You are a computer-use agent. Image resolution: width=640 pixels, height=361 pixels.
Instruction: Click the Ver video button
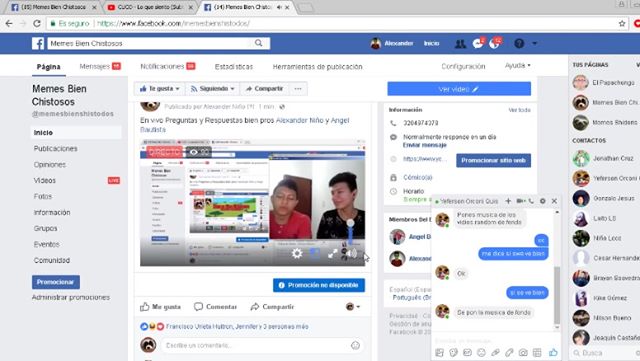pos(459,89)
